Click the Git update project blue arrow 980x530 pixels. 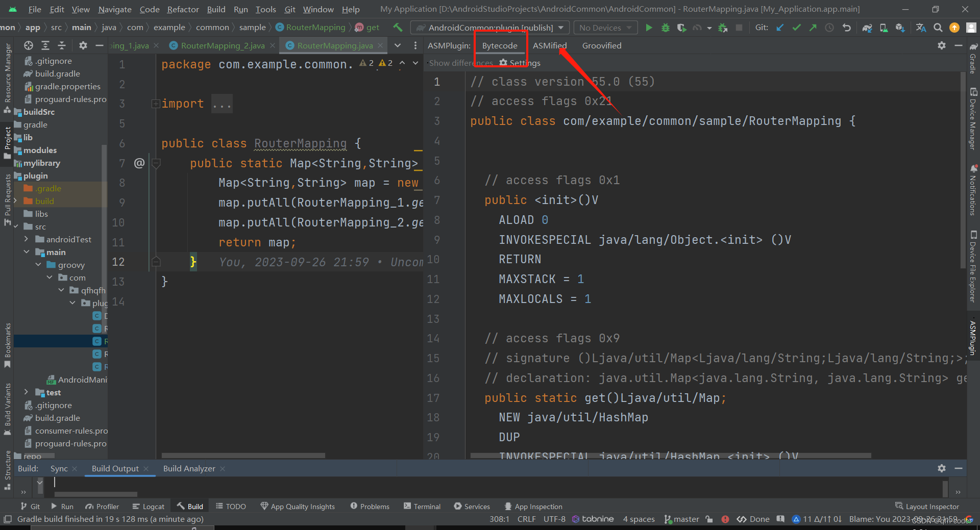pyautogui.click(x=780, y=28)
